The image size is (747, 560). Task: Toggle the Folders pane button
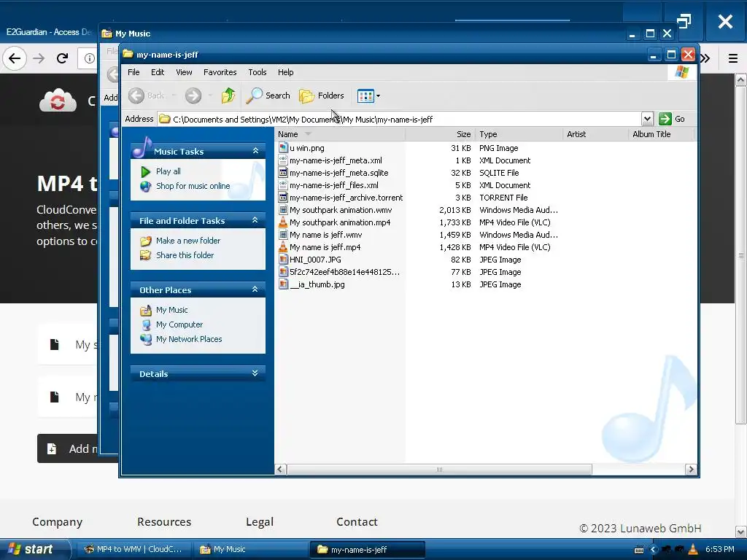(322, 96)
